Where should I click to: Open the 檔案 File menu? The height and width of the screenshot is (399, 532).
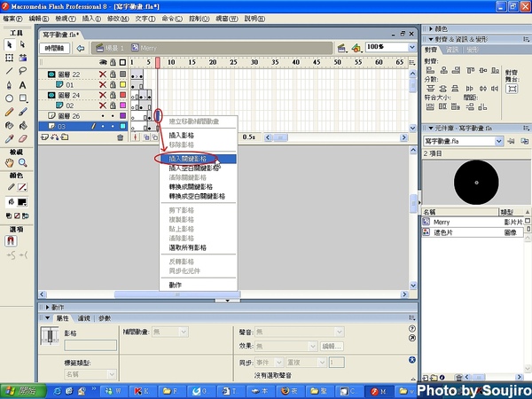[x=13, y=19]
